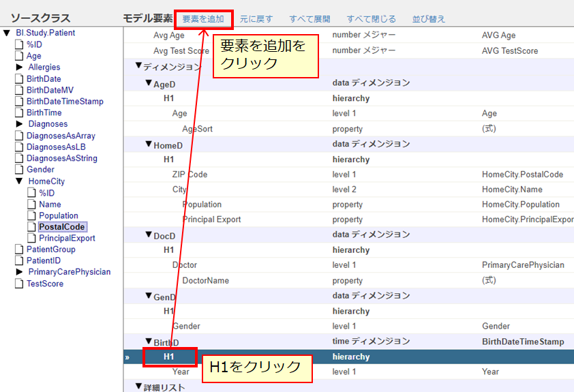Click the document icon beside DiagnosesAsArray
Screen dimensions: 574x392
[19, 136]
